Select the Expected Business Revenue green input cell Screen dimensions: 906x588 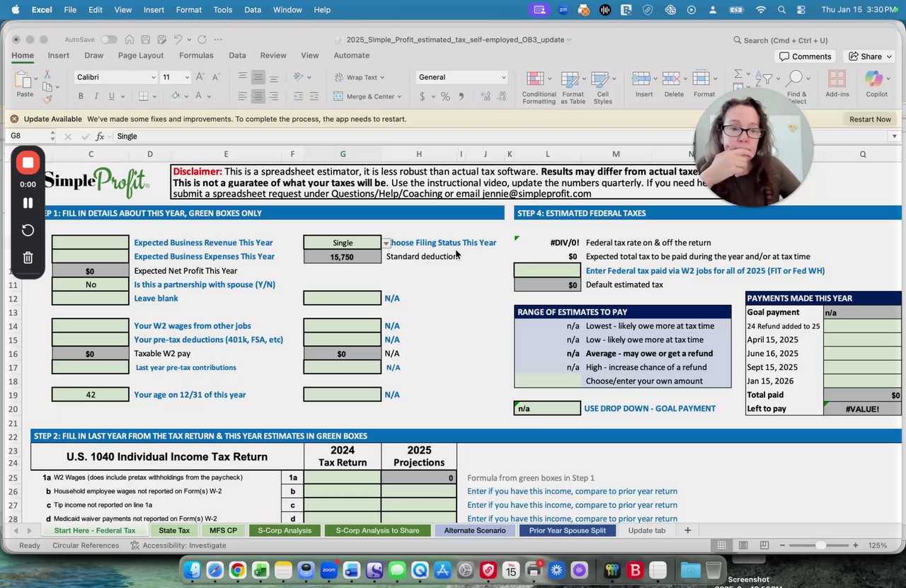click(x=91, y=243)
